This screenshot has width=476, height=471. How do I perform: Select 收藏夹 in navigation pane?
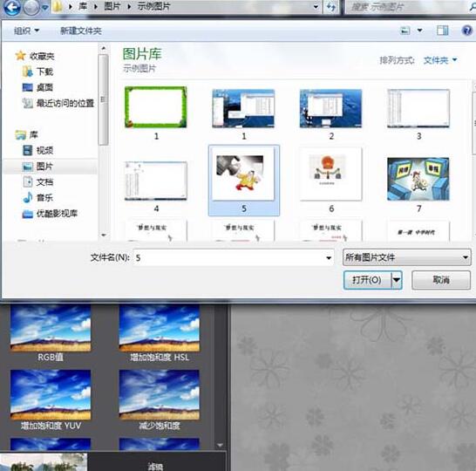coord(35,56)
